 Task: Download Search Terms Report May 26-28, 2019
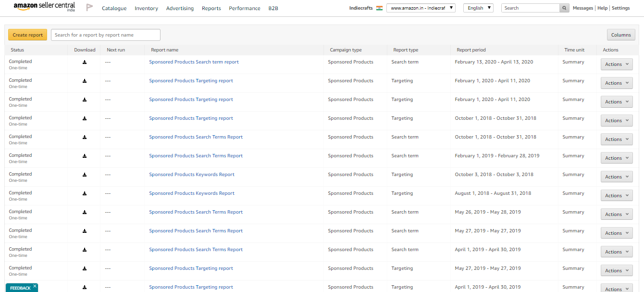pos(85,212)
